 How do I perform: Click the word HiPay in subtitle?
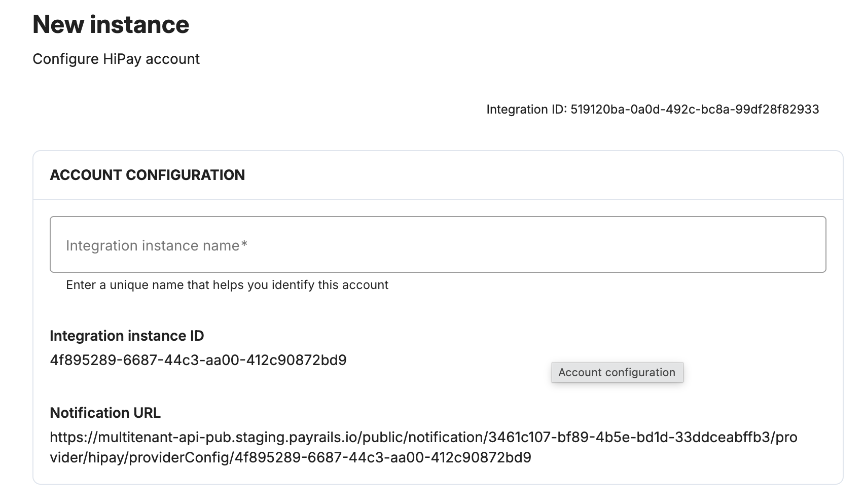point(122,59)
